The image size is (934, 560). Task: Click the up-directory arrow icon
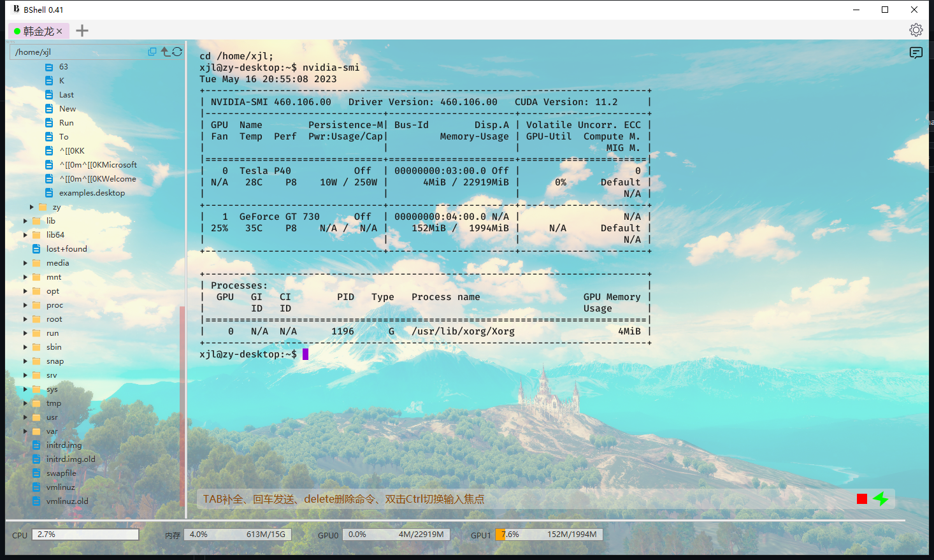tap(166, 52)
